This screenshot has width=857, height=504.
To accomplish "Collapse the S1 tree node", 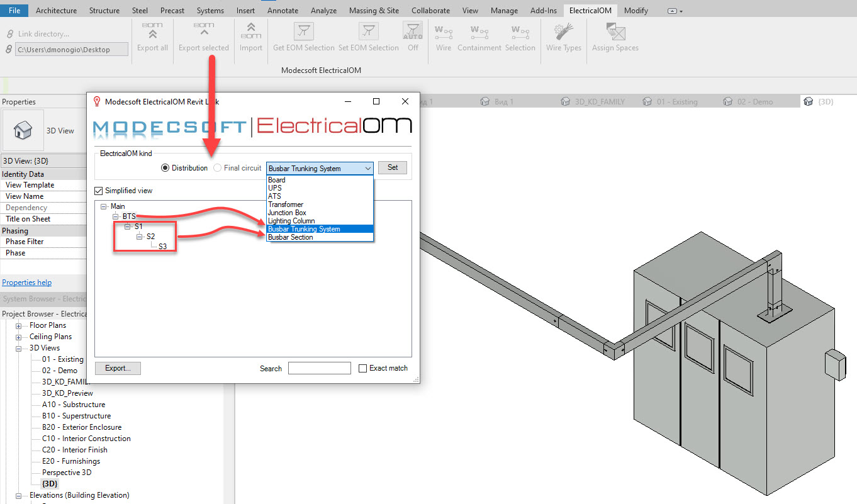I will pos(128,227).
